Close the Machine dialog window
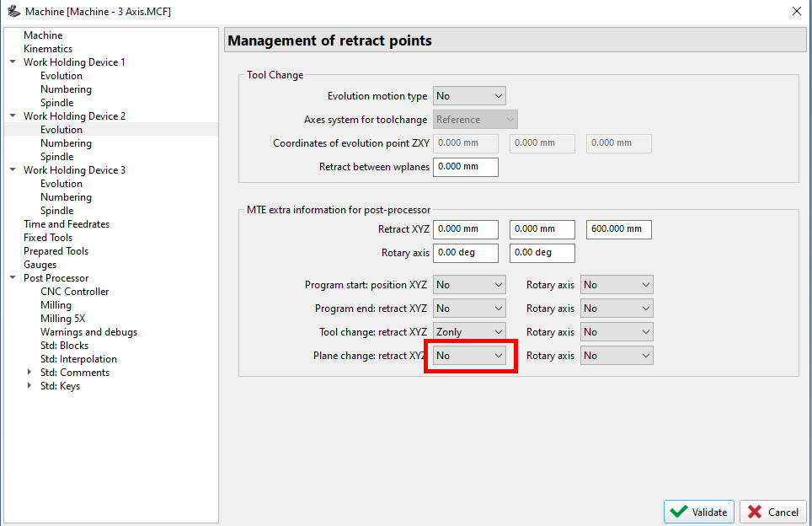Image resolution: width=812 pixels, height=526 pixels. (x=797, y=11)
